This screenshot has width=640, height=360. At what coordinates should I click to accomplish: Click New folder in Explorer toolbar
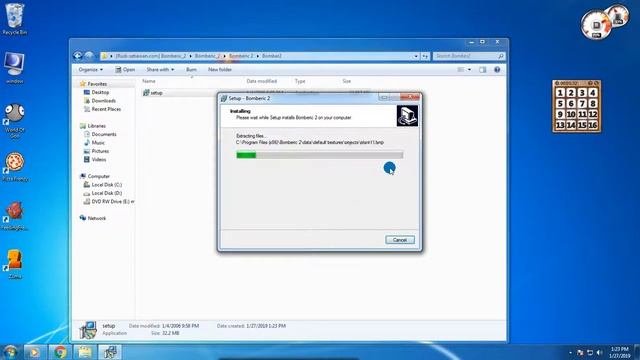pyautogui.click(x=220, y=70)
